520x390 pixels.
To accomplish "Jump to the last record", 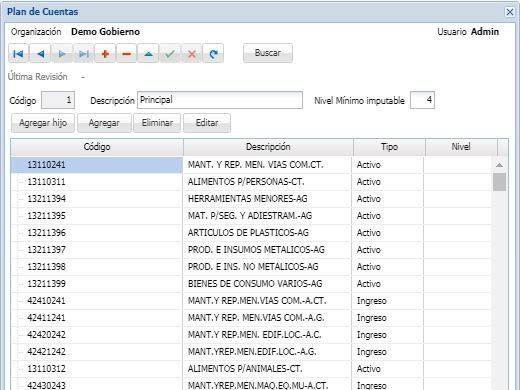I will point(84,53).
